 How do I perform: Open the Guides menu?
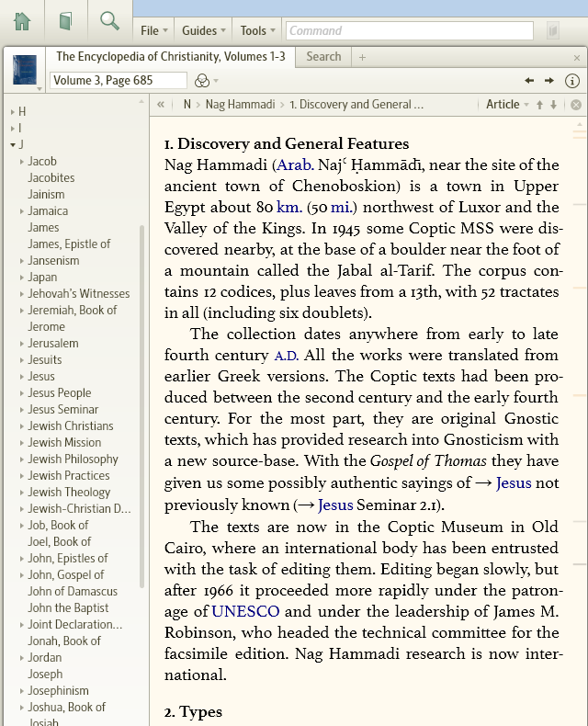click(203, 30)
